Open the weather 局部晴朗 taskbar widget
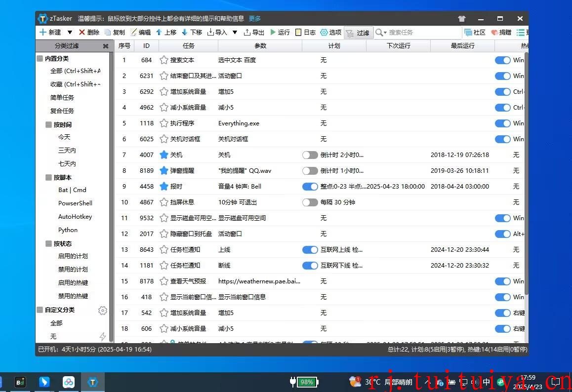The width and height of the screenshot is (572, 392). (381, 382)
